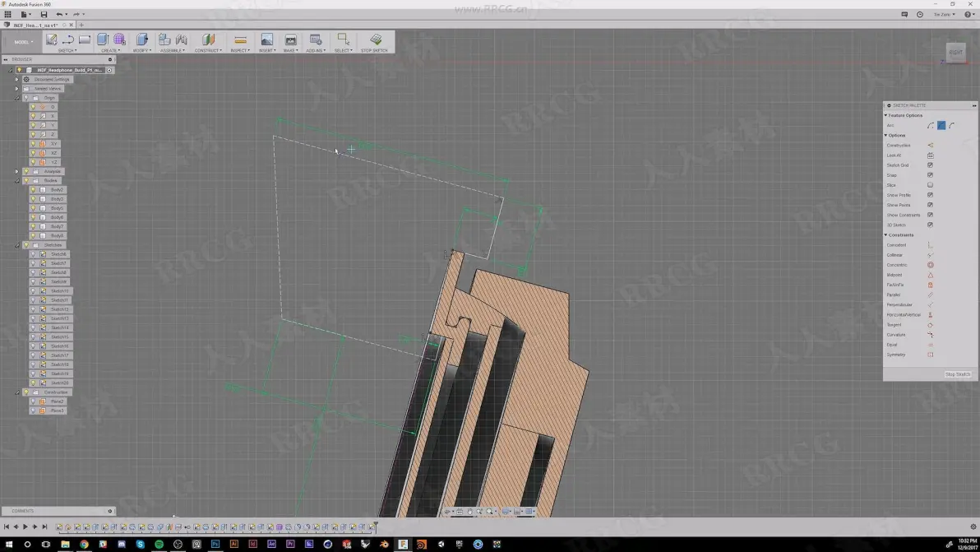Open the Construct menu

tap(208, 51)
